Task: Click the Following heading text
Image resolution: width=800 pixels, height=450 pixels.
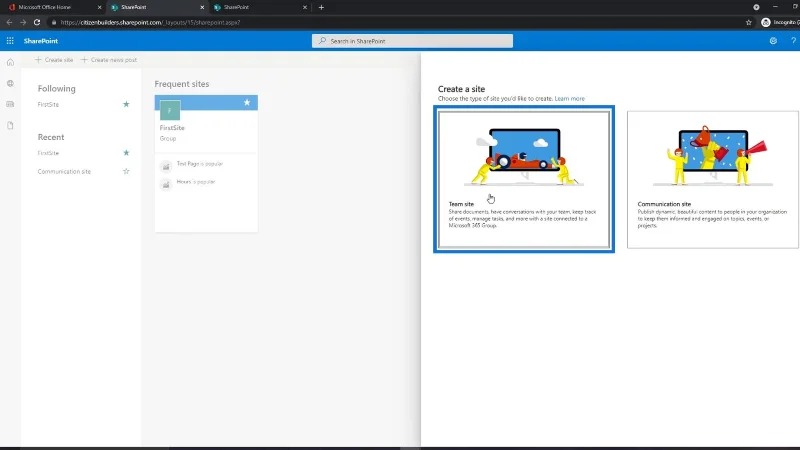Action: coord(57,88)
